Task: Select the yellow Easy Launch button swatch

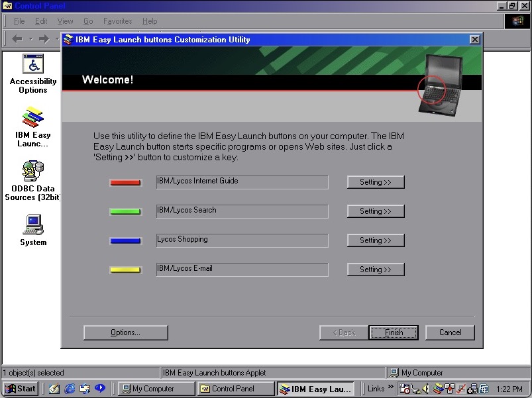Action: [125, 270]
